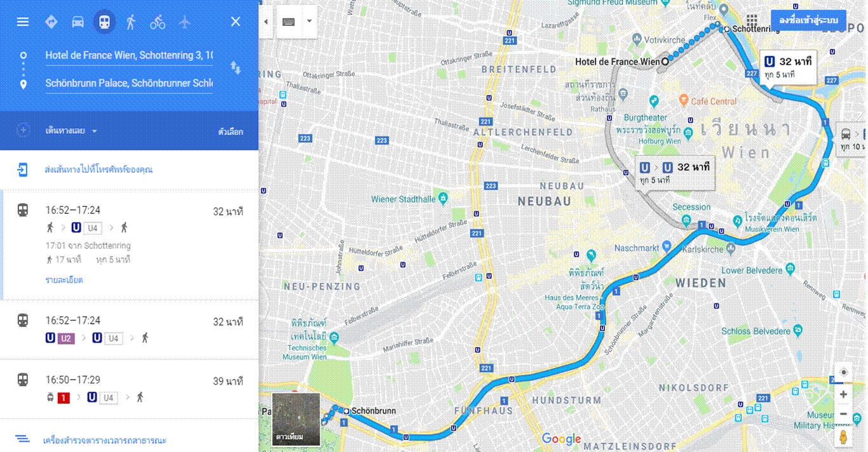This screenshot has width=868, height=452.
Task: Open the Google apps grid
Action: point(752,20)
